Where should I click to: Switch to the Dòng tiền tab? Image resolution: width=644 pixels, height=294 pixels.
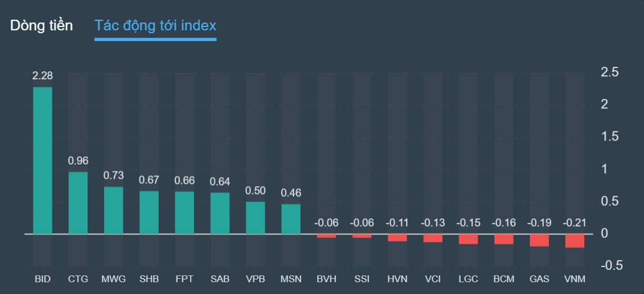click(42, 26)
